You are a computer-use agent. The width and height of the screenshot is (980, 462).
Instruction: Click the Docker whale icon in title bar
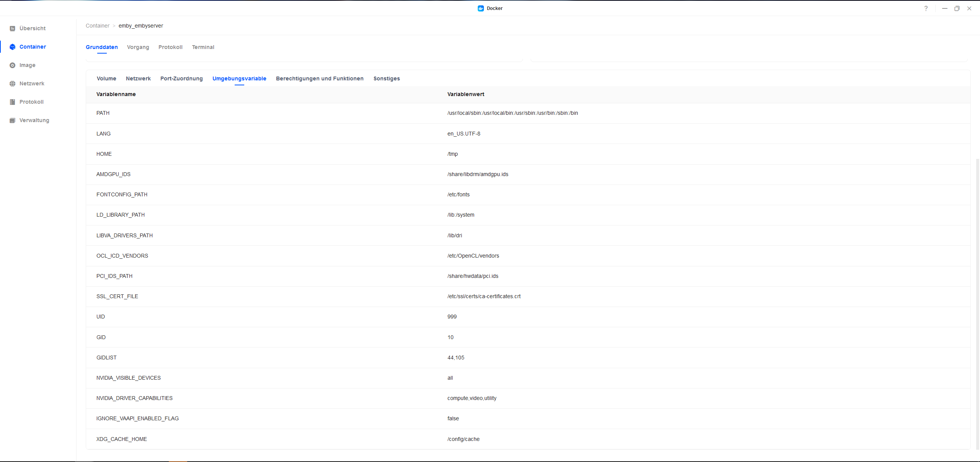(x=481, y=8)
